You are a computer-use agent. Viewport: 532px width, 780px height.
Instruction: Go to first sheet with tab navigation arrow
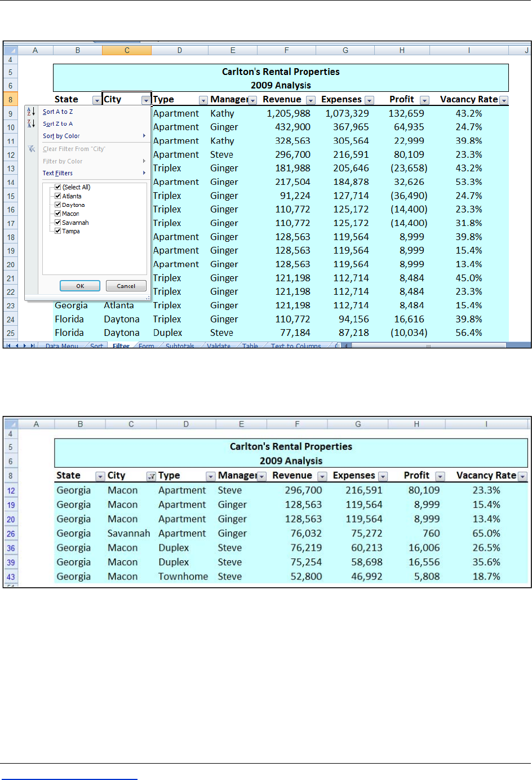point(9,345)
